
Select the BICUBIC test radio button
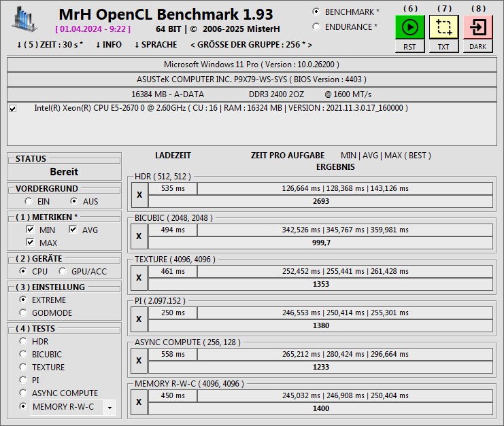tap(23, 354)
